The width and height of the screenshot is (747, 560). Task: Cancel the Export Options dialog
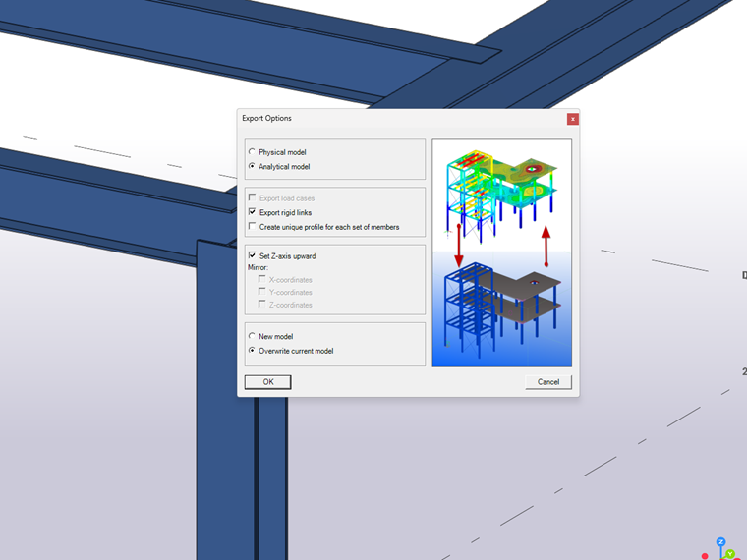pos(547,382)
